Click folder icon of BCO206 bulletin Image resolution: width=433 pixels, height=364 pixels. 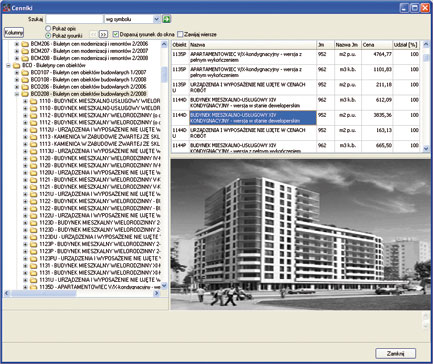coord(25,87)
